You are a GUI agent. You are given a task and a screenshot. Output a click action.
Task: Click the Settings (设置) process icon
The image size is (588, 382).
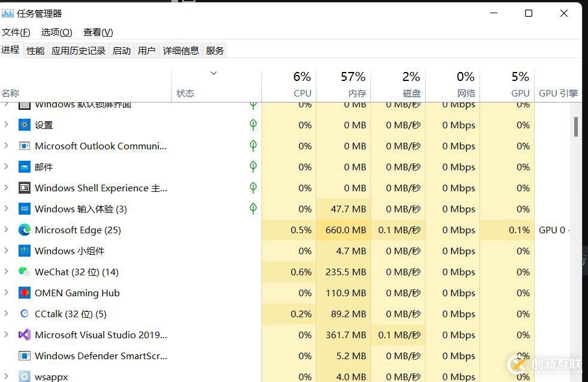[x=25, y=125]
